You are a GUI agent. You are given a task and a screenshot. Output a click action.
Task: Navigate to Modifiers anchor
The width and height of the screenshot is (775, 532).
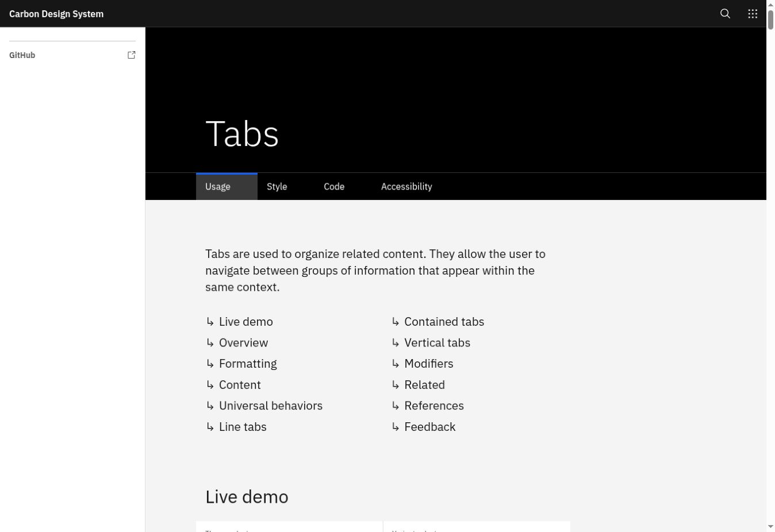(428, 364)
